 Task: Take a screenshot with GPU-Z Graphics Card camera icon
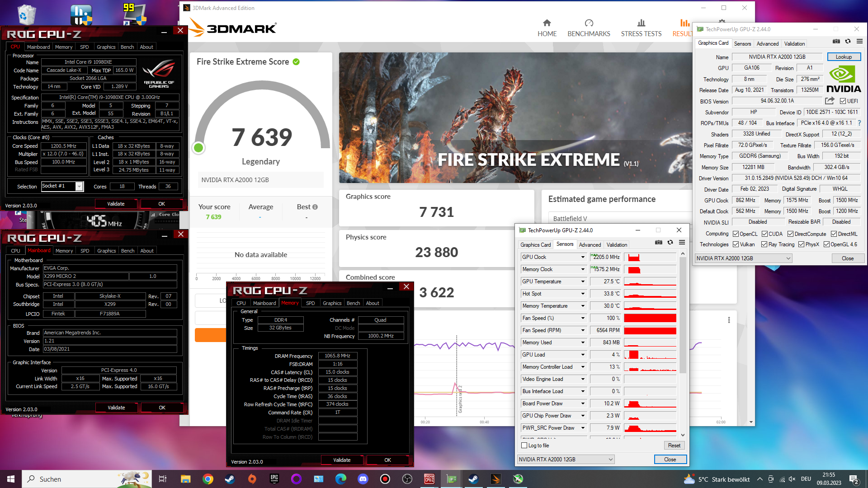tap(836, 41)
